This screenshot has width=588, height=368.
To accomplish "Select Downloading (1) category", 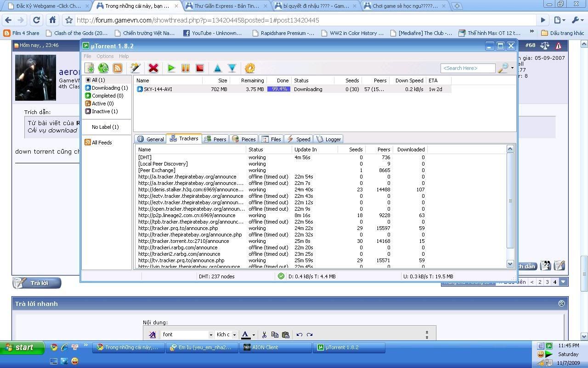I will click(107, 88).
